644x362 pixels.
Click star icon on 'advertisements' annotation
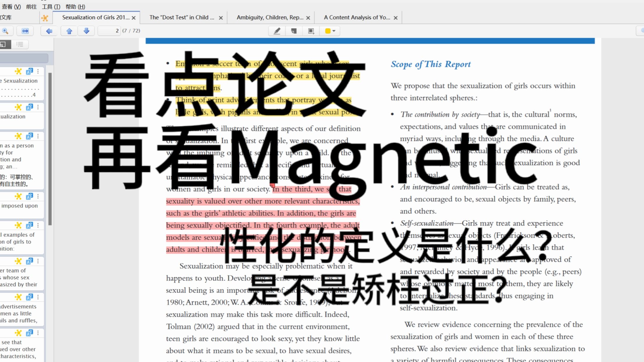pos(18,297)
